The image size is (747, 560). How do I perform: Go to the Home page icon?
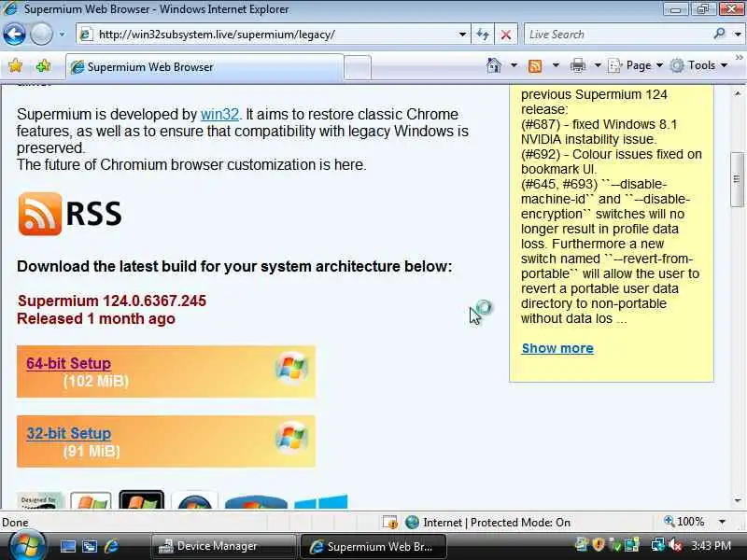(x=494, y=65)
